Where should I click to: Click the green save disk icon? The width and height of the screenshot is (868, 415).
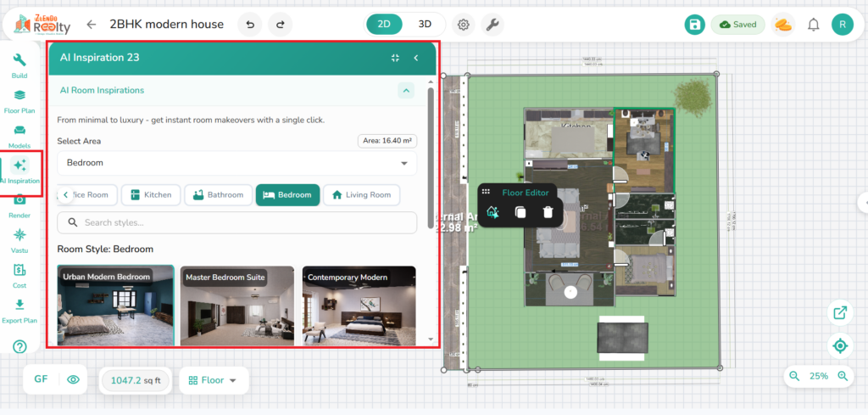[x=694, y=25]
